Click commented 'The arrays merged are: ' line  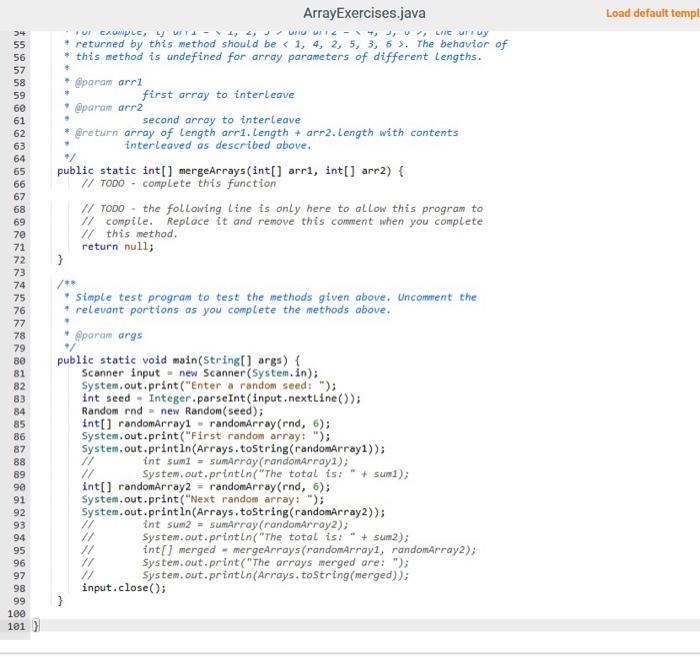(245, 562)
